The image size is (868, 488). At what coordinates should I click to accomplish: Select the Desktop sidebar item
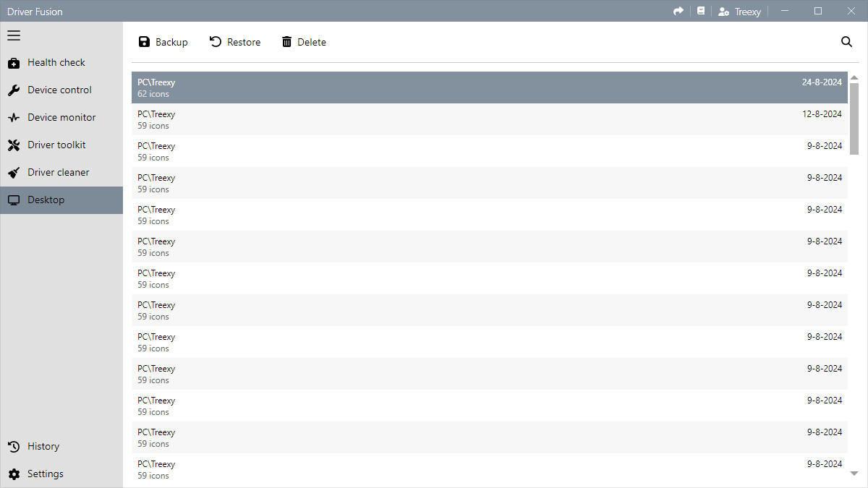(x=61, y=200)
